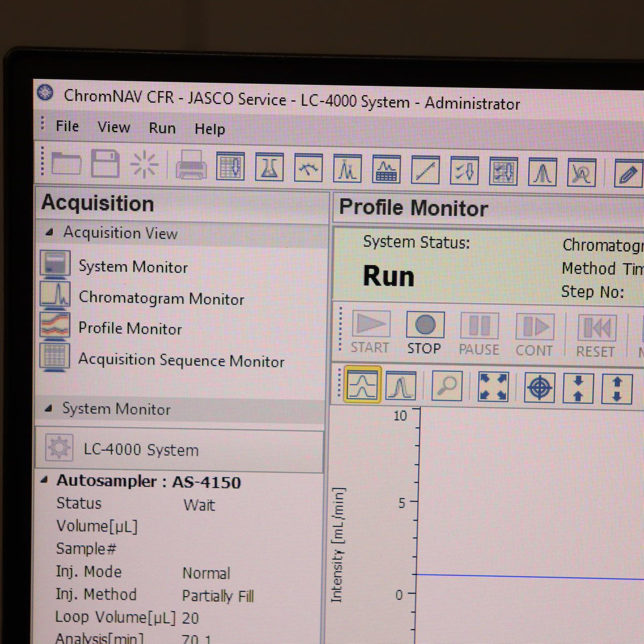644x644 pixels.
Task: Toggle the highlighted overlay chromatogram view
Action: 362,384
